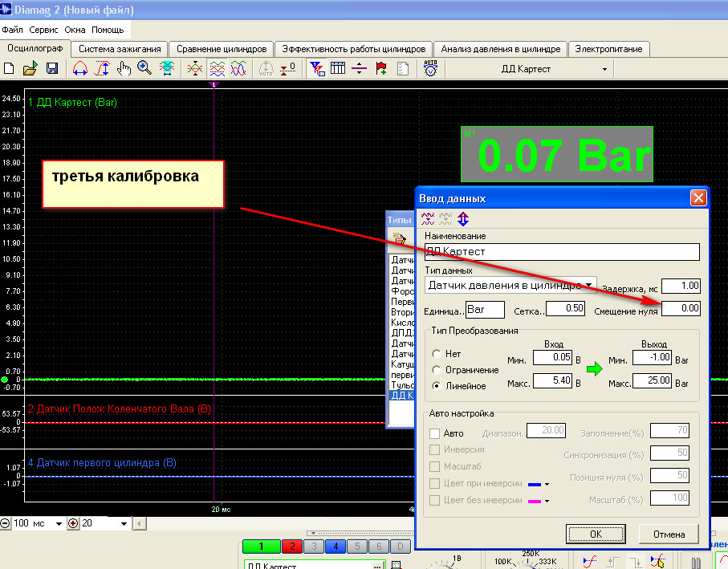
Task: Select the hand pan tool
Action: 124,69
